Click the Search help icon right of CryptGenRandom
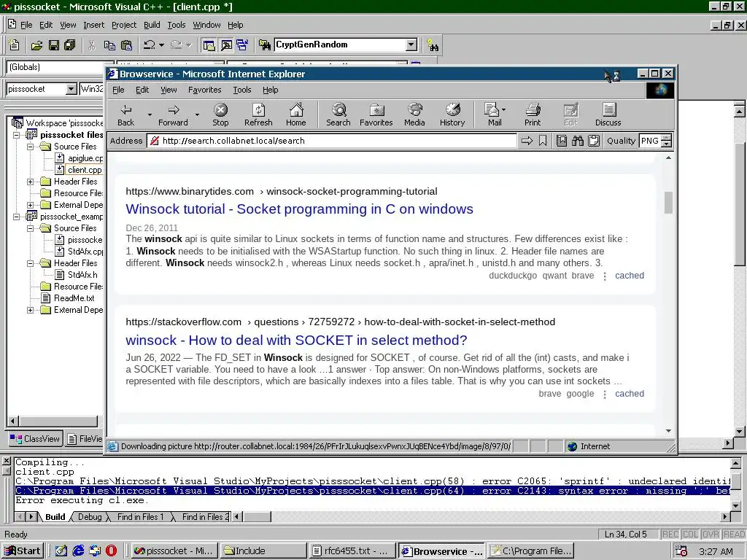The height and width of the screenshot is (560, 747). tap(433, 45)
